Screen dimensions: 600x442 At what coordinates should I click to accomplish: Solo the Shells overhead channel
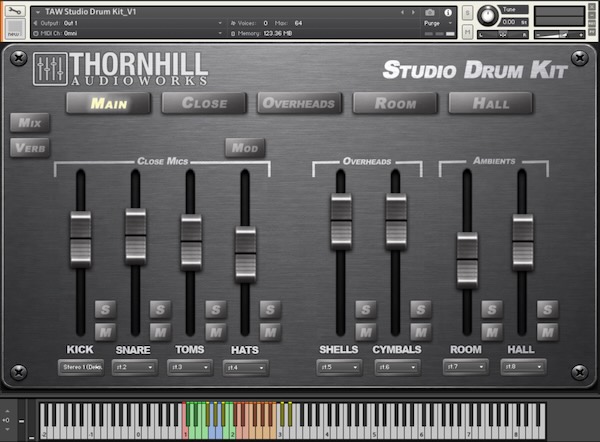(x=365, y=309)
